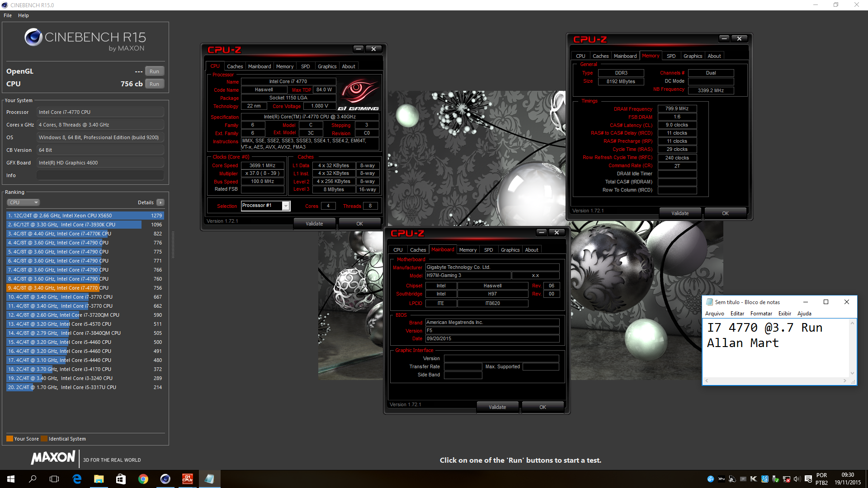Image resolution: width=868 pixels, height=488 pixels.
Task: Click Validate in the CPU-Z CPU window
Action: pyautogui.click(x=314, y=224)
